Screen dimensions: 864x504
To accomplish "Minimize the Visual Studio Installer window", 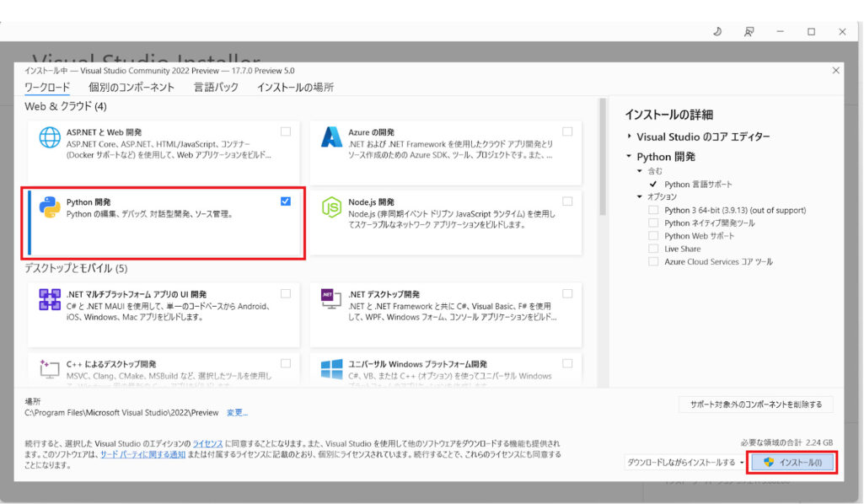I will coord(781,31).
